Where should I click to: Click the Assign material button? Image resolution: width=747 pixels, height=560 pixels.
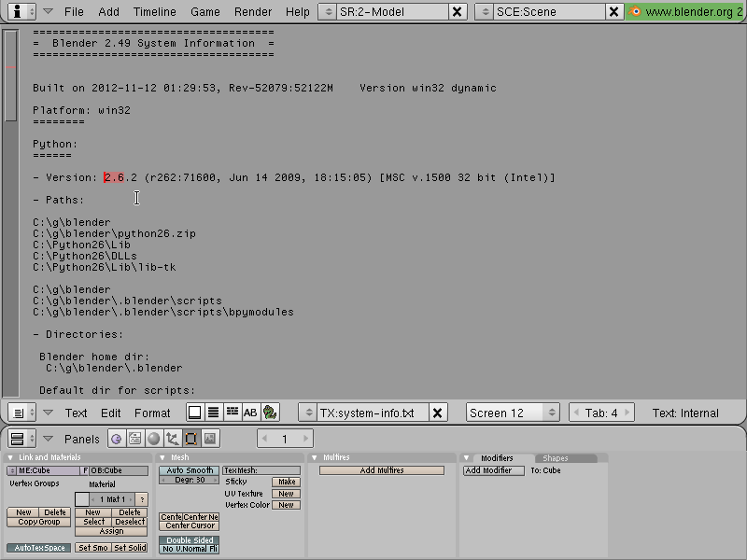pos(111,531)
